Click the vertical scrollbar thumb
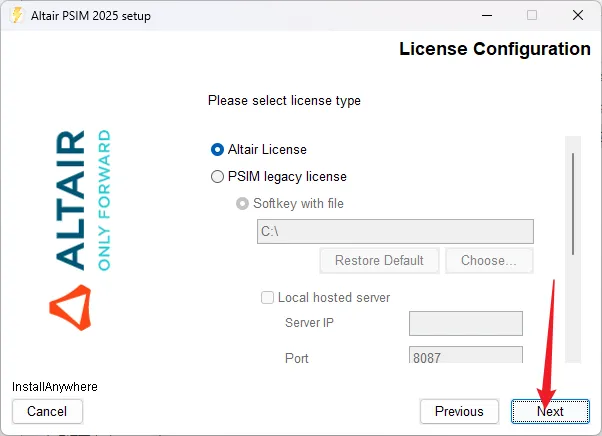602x436 pixels. tap(573, 203)
